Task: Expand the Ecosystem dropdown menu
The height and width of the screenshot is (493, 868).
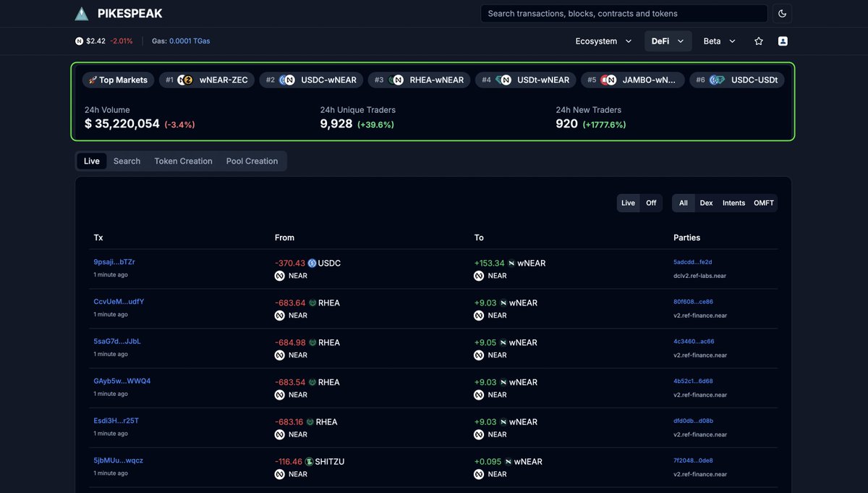Action: 604,41
